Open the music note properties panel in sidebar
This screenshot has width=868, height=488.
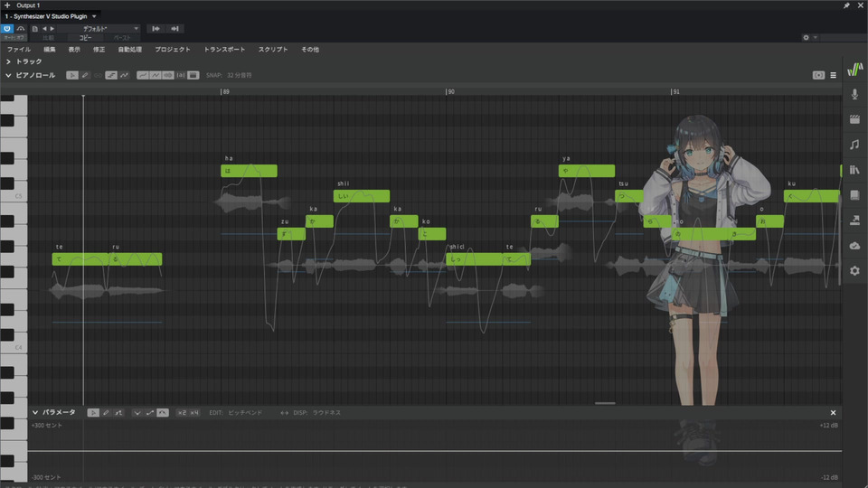click(854, 145)
